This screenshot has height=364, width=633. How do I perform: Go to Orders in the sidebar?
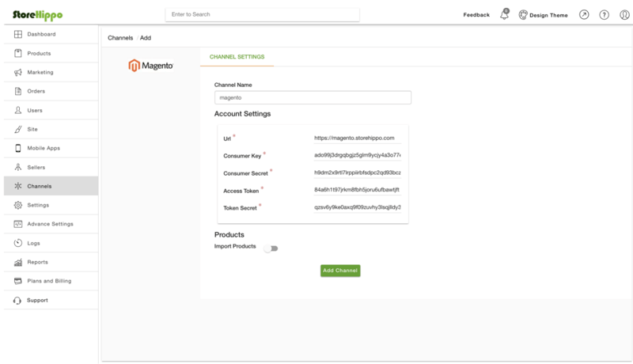(x=36, y=91)
